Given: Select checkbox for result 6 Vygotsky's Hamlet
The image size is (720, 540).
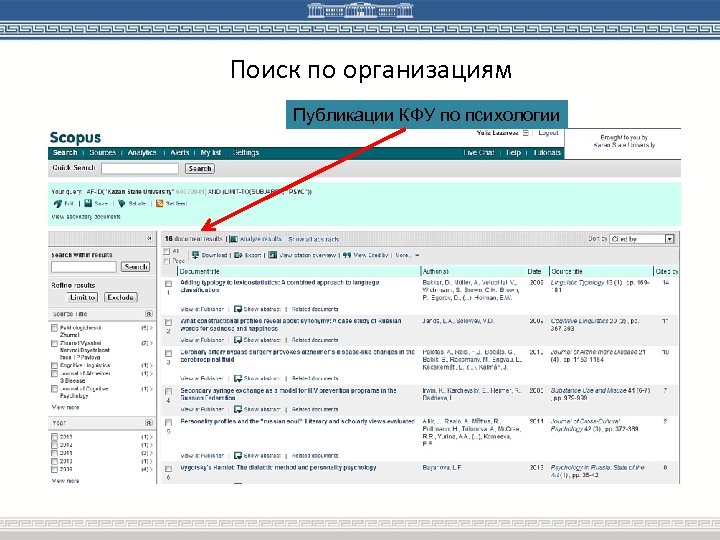Looking at the screenshot, I should pos(169,469).
